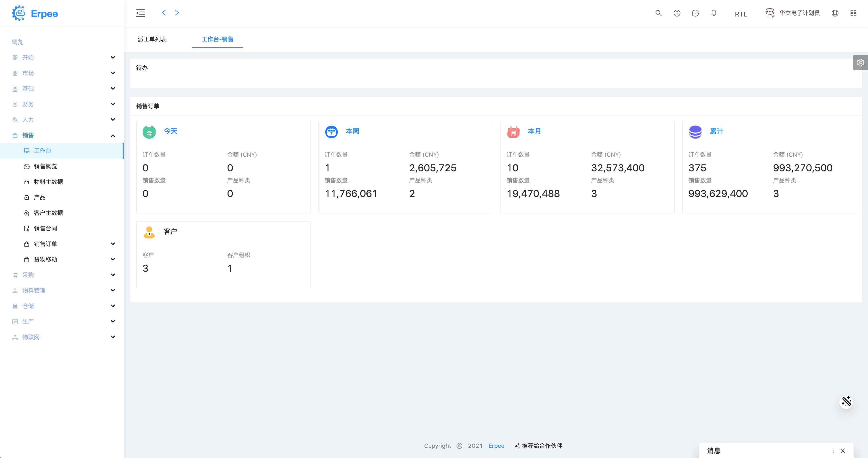The width and height of the screenshot is (868, 458).
Task: Open the apps grid icon
Action: (x=853, y=13)
